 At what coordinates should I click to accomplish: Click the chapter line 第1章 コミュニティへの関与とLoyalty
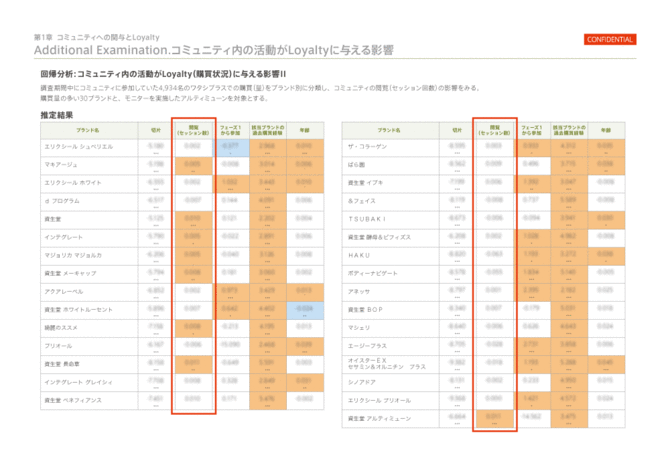coord(97,37)
